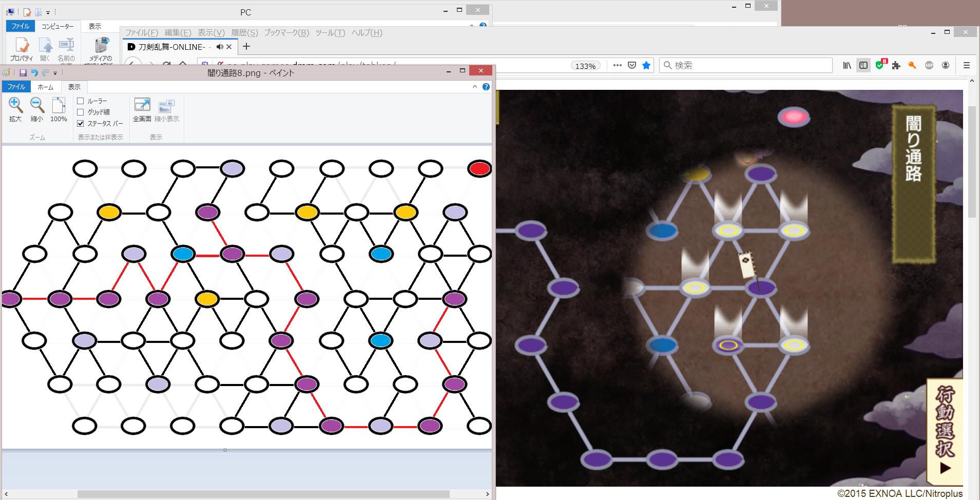Open Firefox ファイル(F) menu
Viewport: 980px width, 500px height.
pyautogui.click(x=142, y=32)
